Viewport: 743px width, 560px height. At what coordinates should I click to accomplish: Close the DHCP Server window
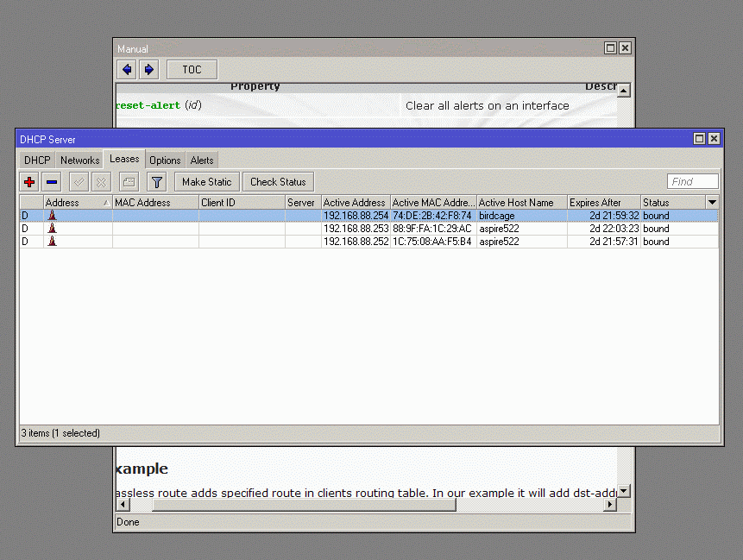coord(715,139)
